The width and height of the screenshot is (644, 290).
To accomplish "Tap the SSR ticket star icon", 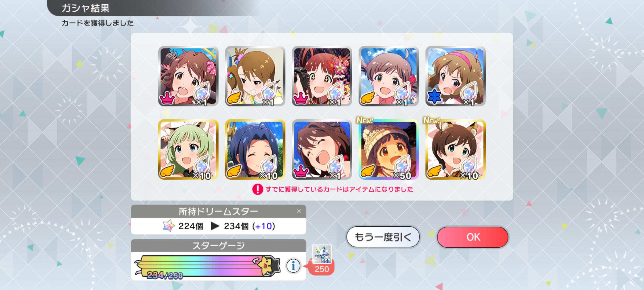I will (322, 254).
